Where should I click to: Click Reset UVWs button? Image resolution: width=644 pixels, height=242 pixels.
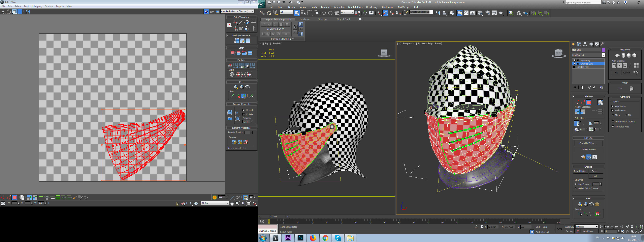coord(580,171)
